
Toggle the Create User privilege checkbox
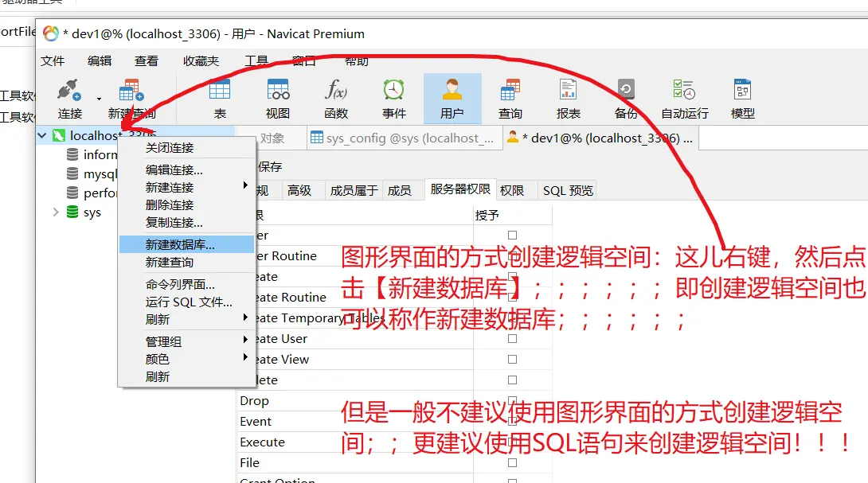(513, 339)
